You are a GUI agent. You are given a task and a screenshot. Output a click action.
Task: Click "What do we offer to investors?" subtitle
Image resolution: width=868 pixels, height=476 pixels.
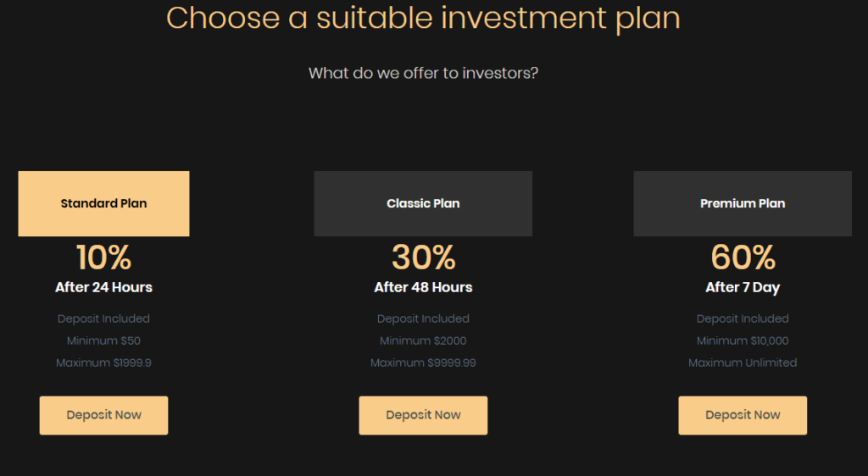point(423,73)
